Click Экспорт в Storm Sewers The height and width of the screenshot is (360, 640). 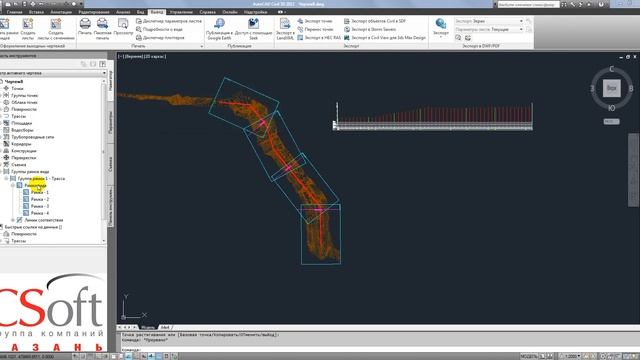point(370,29)
